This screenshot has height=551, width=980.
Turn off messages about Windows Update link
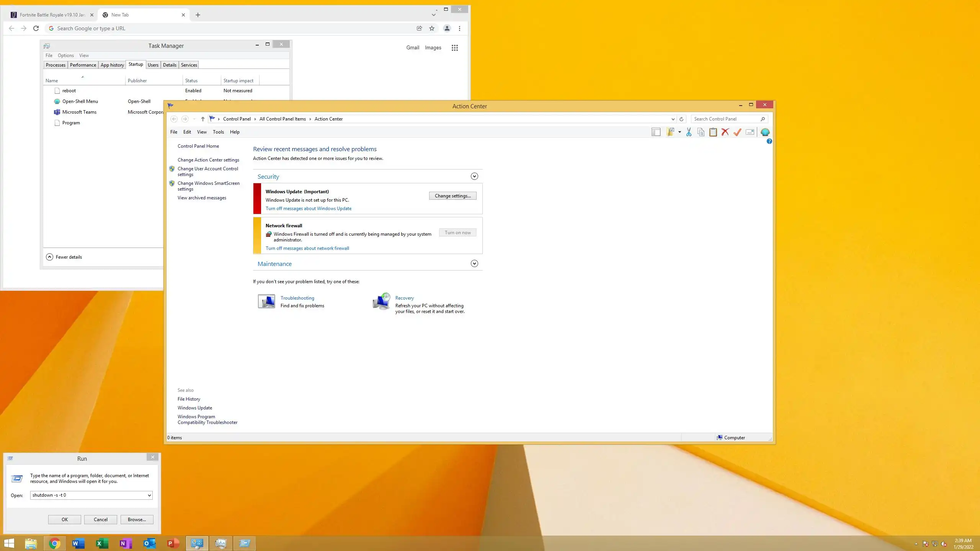click(308, 209)
